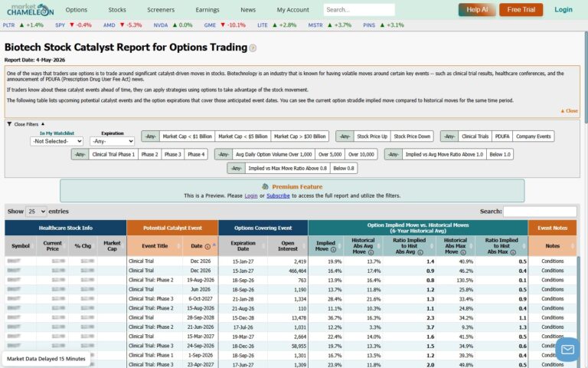Focus the top site search box
Image resolution: width=588 pixels, height=368 pixels.
359,10
